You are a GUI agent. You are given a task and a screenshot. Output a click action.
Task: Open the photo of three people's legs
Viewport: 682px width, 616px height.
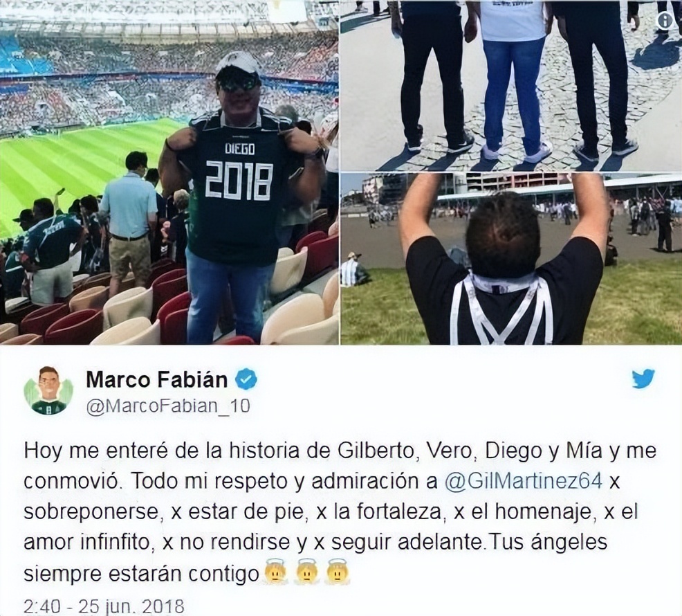[511, 85]
